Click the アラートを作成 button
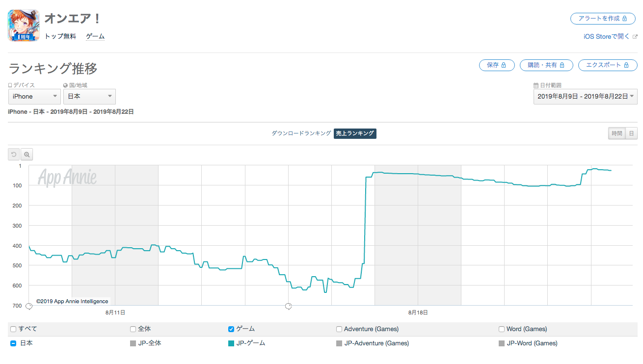Viewport: 643px width, 364px height. pyautogui.click(x=604, y=19)
